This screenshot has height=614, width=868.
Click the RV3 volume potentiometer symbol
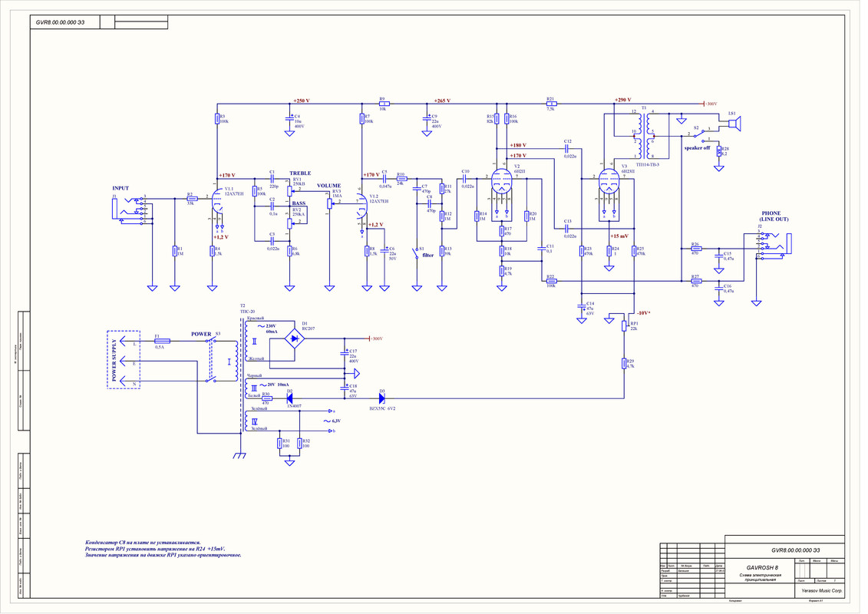tap(329, 203)
